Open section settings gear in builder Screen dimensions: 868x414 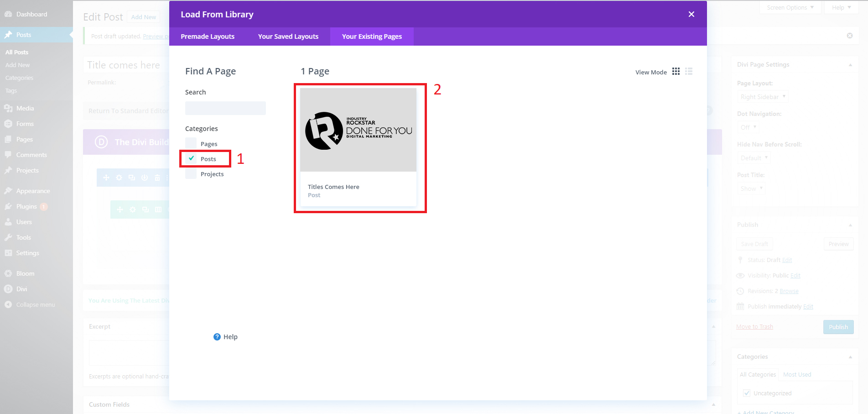click(119, 178)
